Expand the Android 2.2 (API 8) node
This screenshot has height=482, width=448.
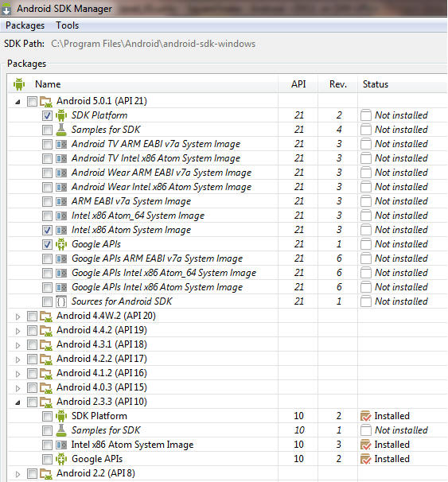point(18,474)
